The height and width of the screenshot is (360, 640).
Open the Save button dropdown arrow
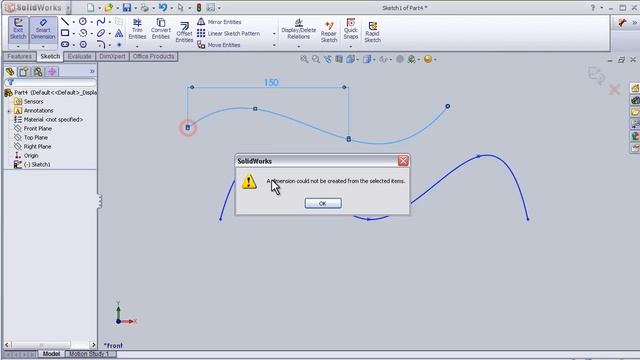click(136, 8)
